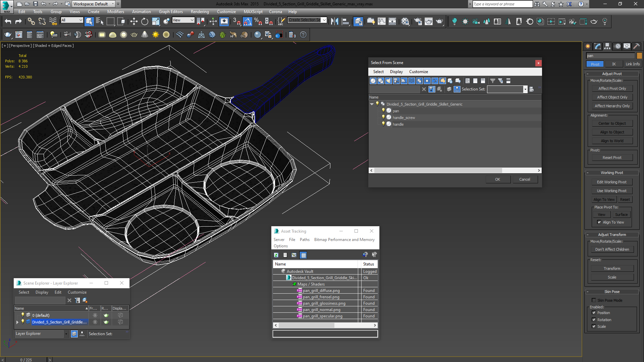Image resolution: width=644 pixels, height=362 pixels.
Task: Click the sun light icon in second toolbar
Action: click(156, 35)
